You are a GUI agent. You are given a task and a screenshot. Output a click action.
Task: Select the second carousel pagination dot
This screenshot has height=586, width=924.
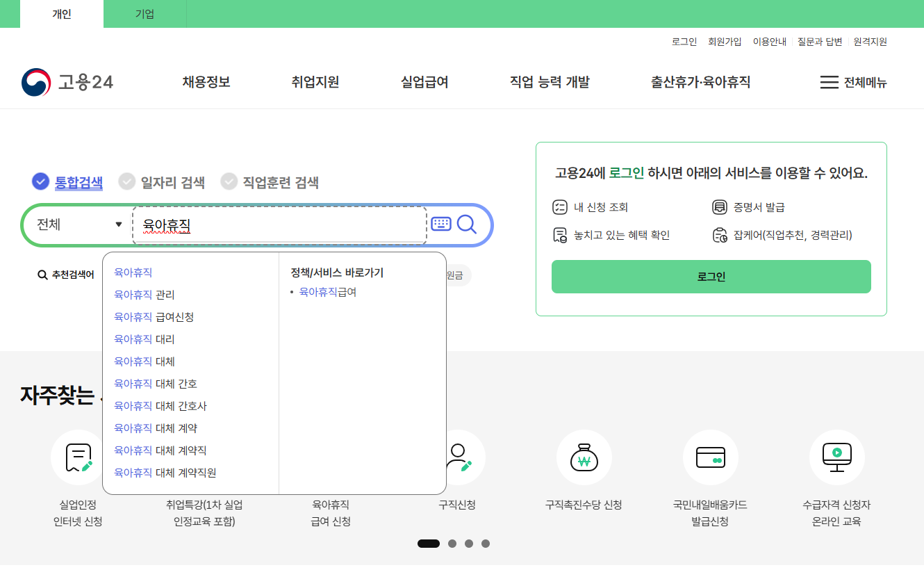pyautogui.click(x=452, y=543)
